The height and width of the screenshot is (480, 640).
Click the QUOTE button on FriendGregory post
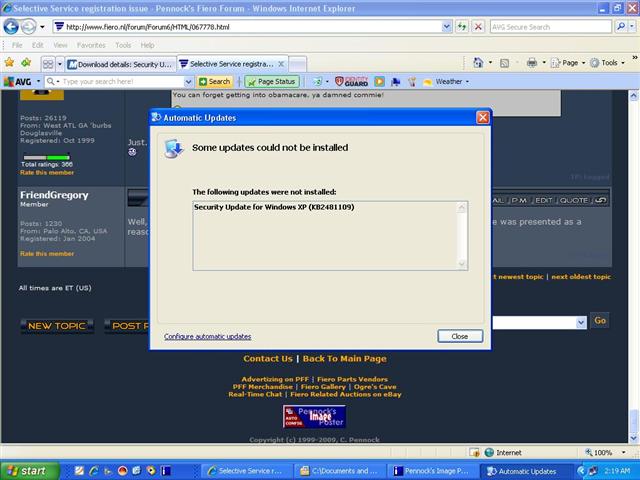point(573,200)
